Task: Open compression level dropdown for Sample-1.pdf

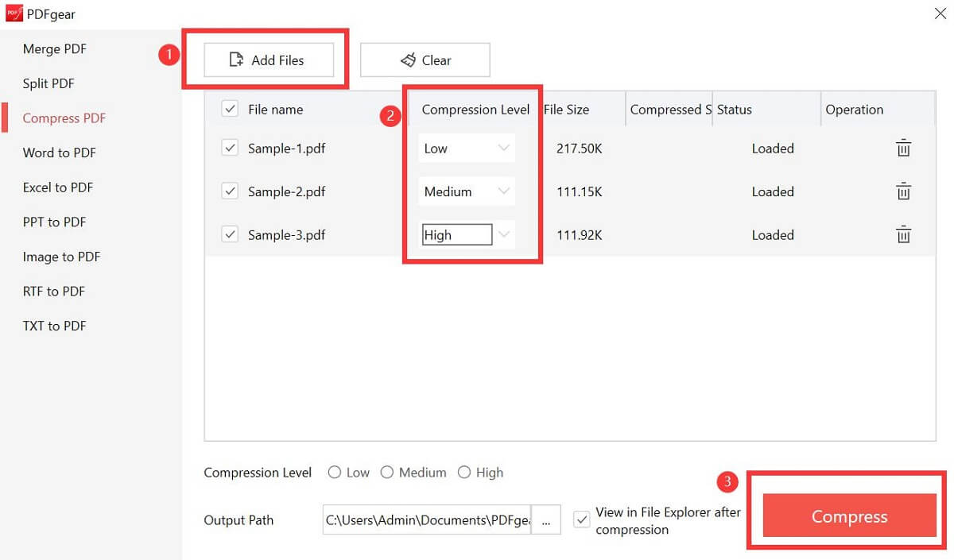Action: tap(467, 149)
